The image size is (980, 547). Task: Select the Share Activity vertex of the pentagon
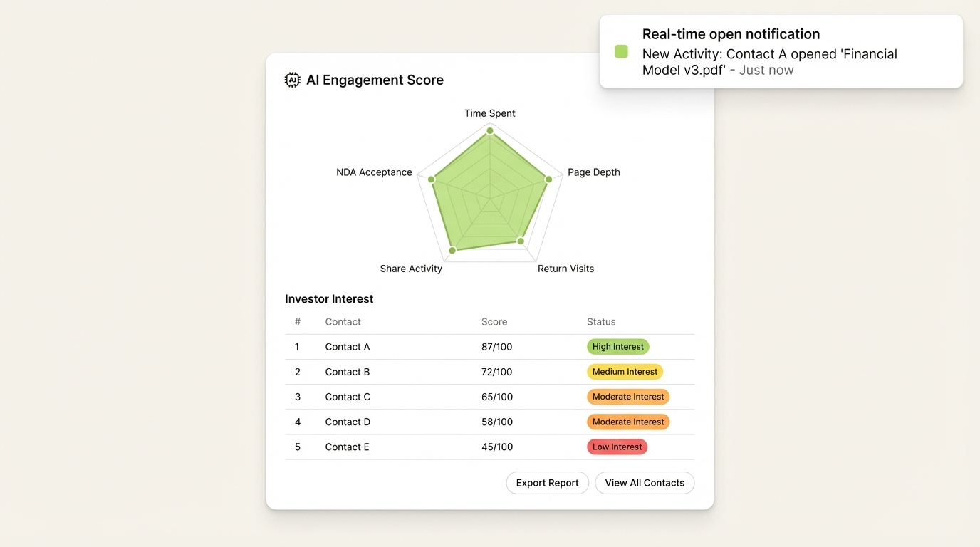point(452,251)
